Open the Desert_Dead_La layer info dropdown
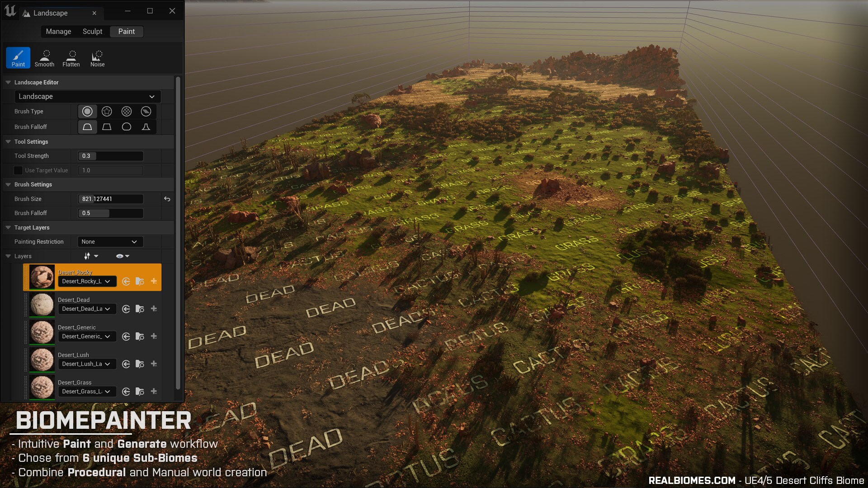This screenshot has height=488, width=868. [x=87, y=309]
